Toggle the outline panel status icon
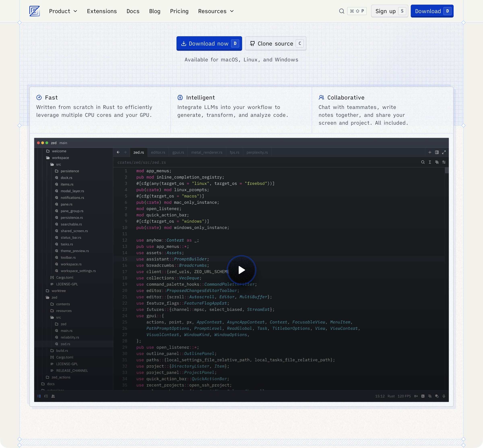The height and width of the screenshot is (448, 483). tap(46, 396)
